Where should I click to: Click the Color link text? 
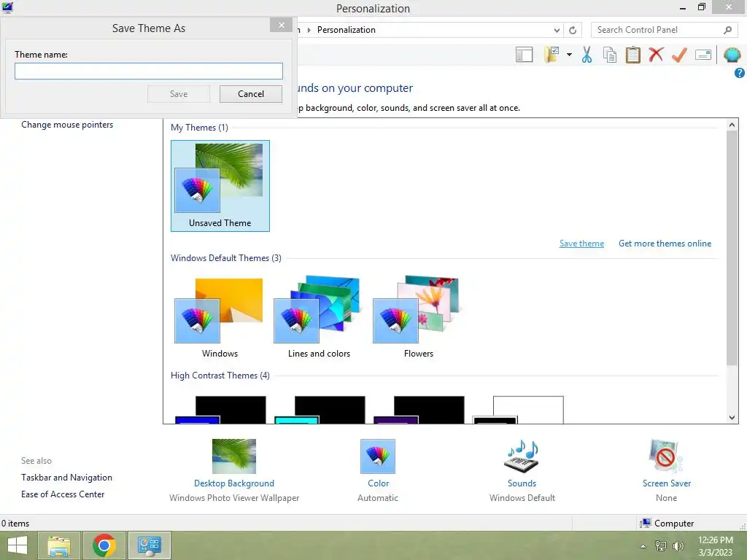379,483
